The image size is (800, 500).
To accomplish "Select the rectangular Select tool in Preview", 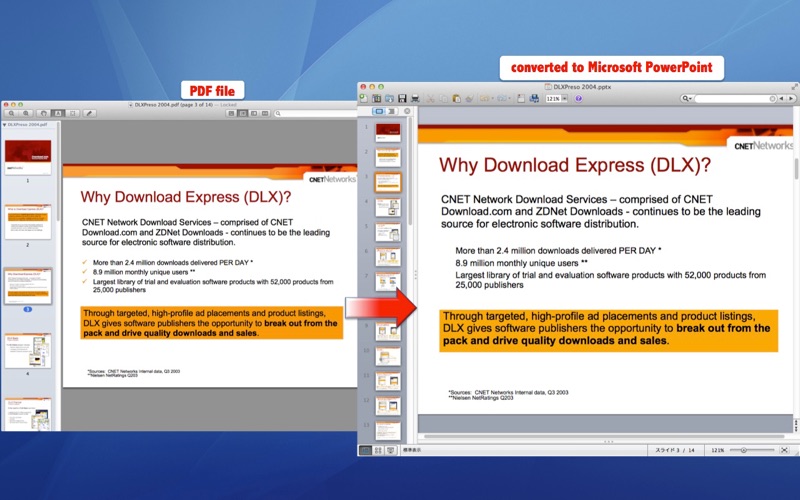I will 72,113.
